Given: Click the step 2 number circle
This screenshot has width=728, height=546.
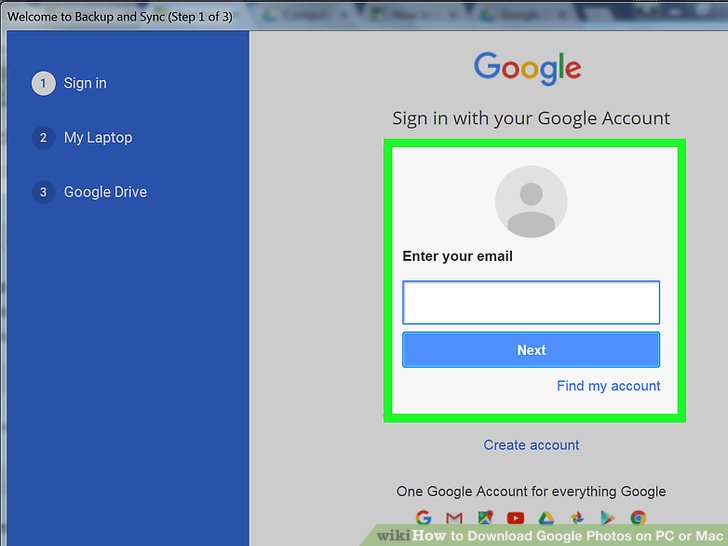Looking at the screenshot, I should tap(43, 138).
